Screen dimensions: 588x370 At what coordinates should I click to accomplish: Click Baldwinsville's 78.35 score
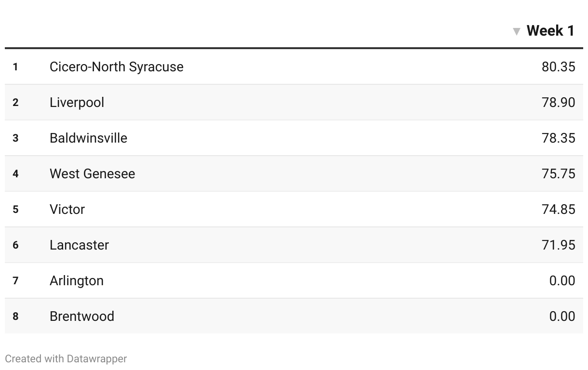click(558, 138)
